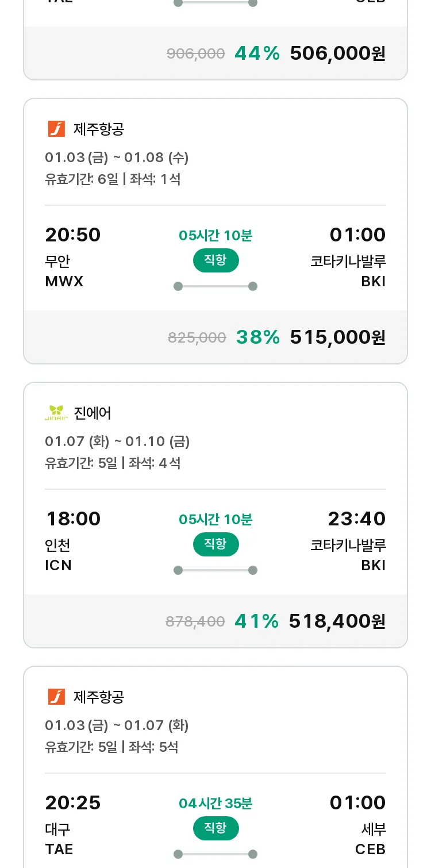Tap the route line on the Incheon flight
The height and width of the screenshot is (868, 431).
coord(215,570)
